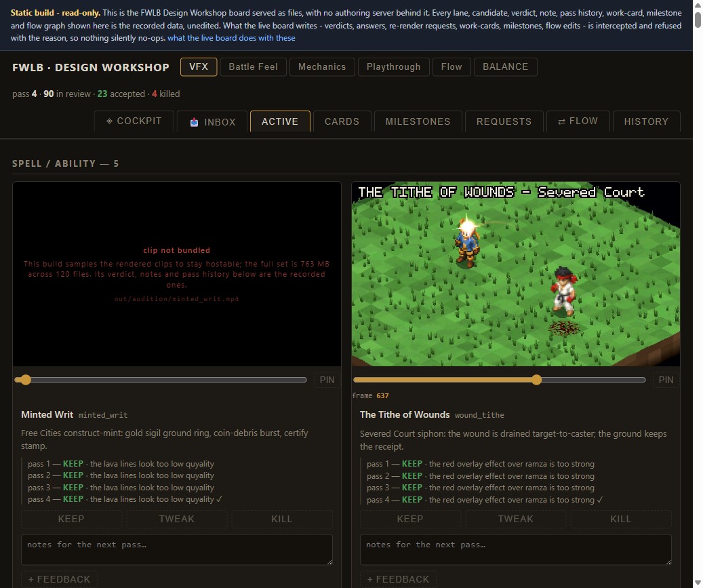Click the arrows icon in FLOW tab
The height and width of the screenshot is (588, 703).
click(x=561, y=121)
